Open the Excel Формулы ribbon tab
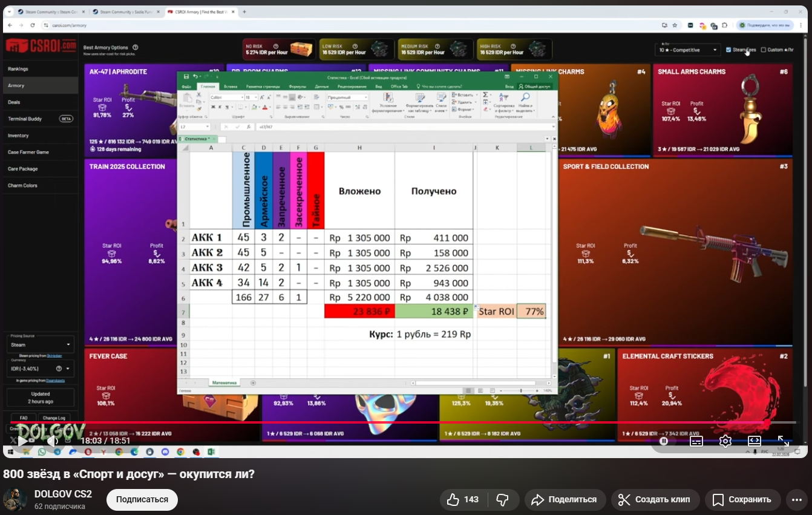Image resolution: width=812 pixels, height=515 pixels. click(298, 87)
